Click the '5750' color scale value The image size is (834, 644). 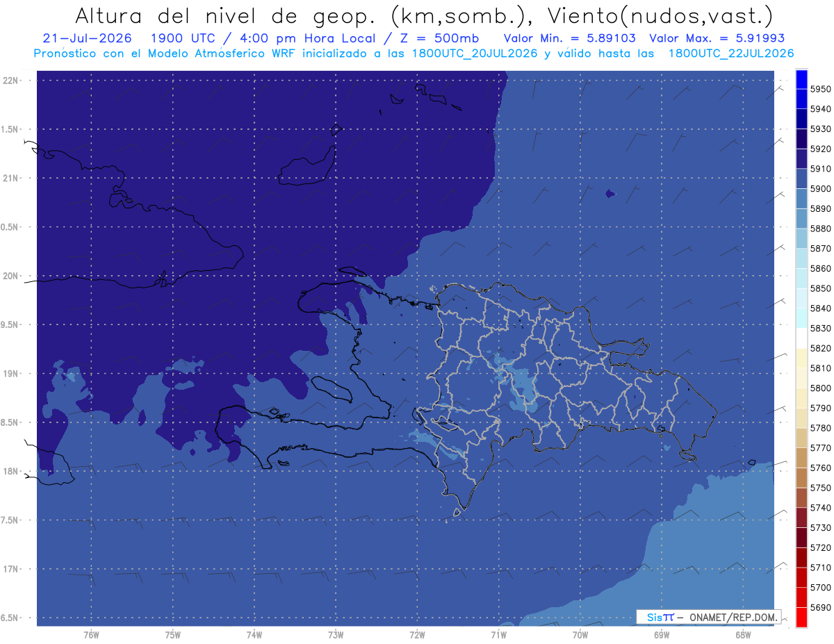click(821, 488)
